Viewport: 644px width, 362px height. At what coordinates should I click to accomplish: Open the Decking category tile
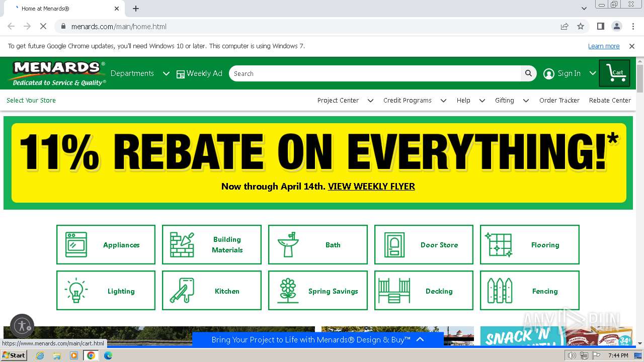click(x=424, y=291)
